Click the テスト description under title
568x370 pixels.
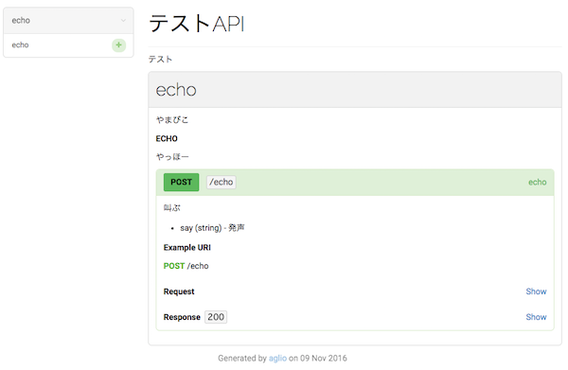(x=160, y=59)
